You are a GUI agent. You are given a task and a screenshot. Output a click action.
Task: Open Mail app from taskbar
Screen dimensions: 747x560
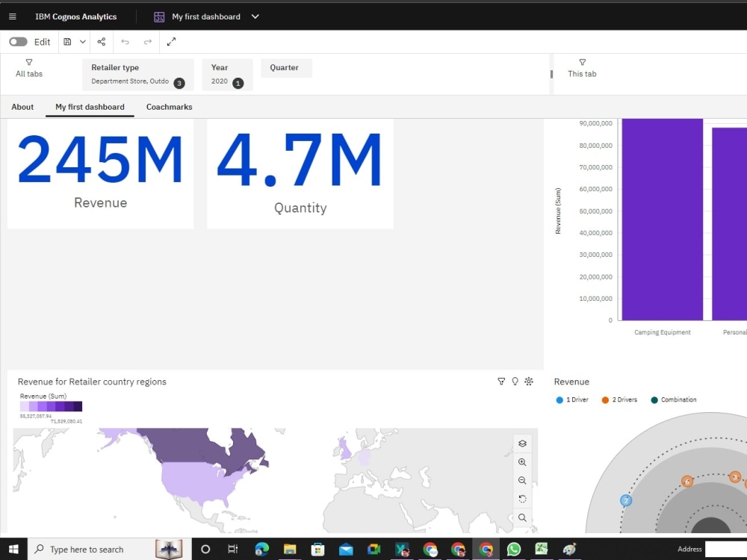(346, 549)
